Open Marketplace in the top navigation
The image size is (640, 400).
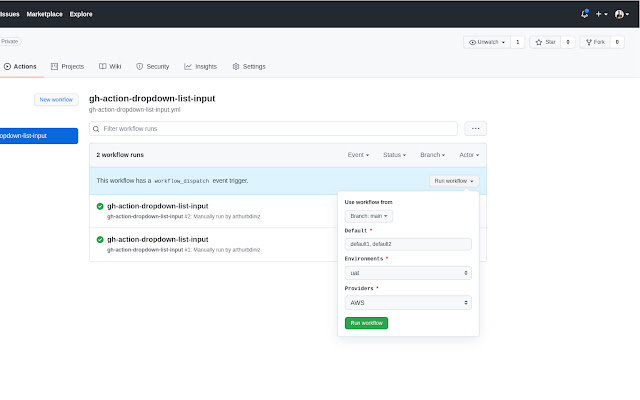[x=44, y=14]
